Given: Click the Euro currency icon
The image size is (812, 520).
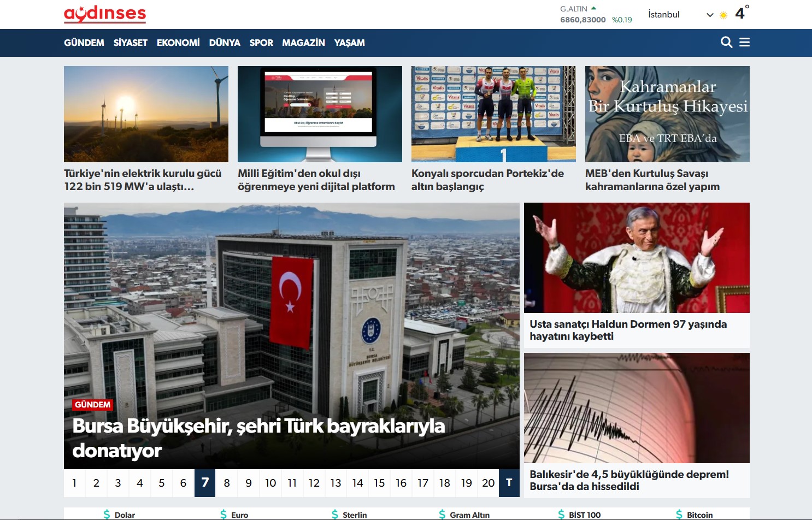Looking at the screenshot, I should [x=223, y=515].
